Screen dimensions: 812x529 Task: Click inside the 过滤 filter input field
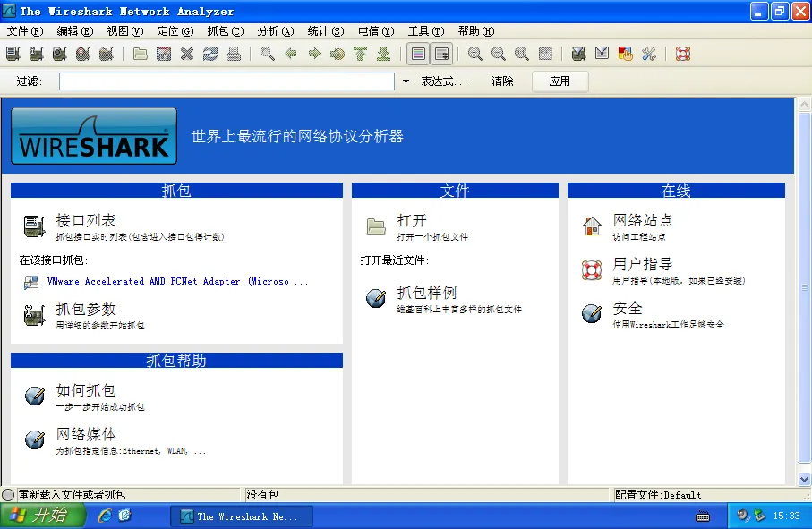pyautogui.click(x=224, y=81)
